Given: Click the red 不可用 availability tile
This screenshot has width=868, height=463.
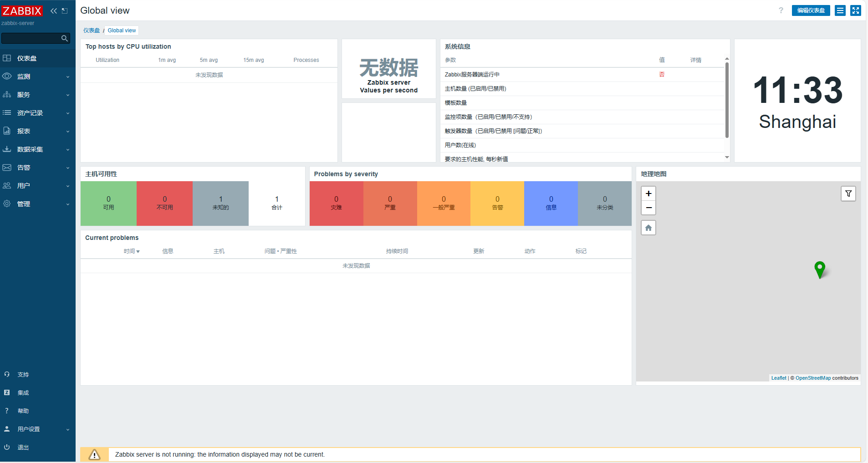Looking at the screenshot, I should pyautogui.click(x=164, y=204).
